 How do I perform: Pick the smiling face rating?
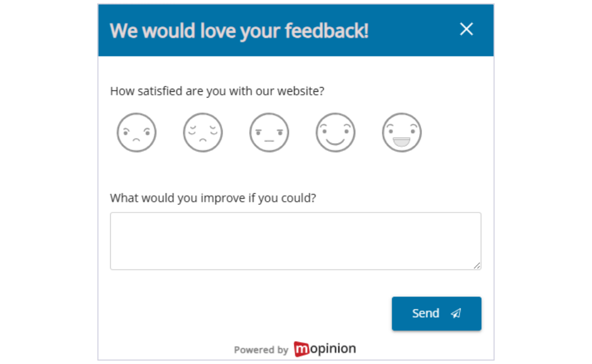pos(335,132)
